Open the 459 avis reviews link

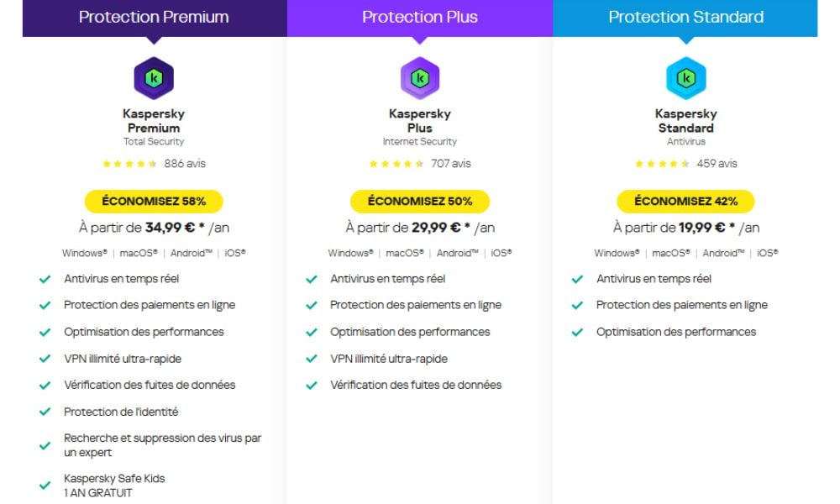tap(717, 164)
